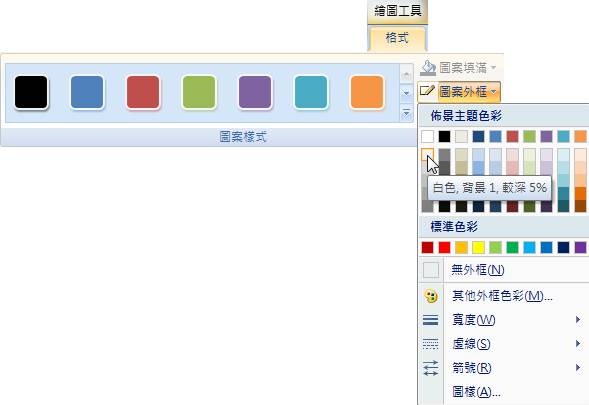Screen dimensions: 589x405
Task: Click the color palette icon
Action: pos(431,296)
